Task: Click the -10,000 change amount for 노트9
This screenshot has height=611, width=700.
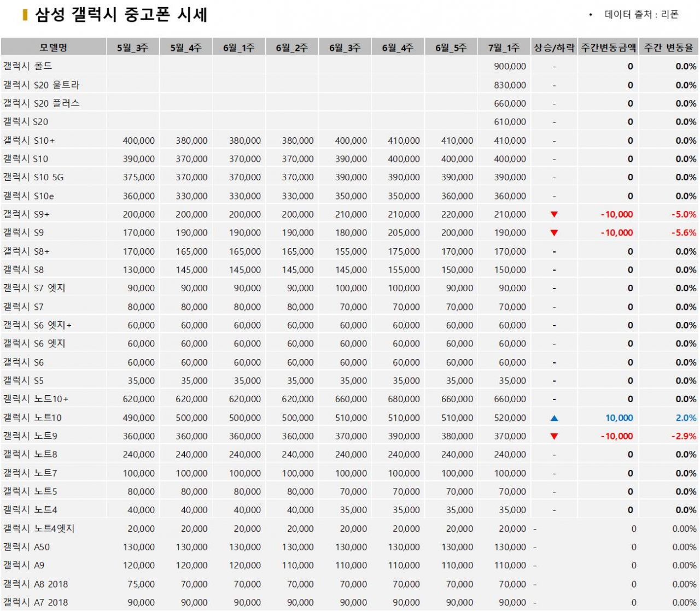Action: coord(617,436)
